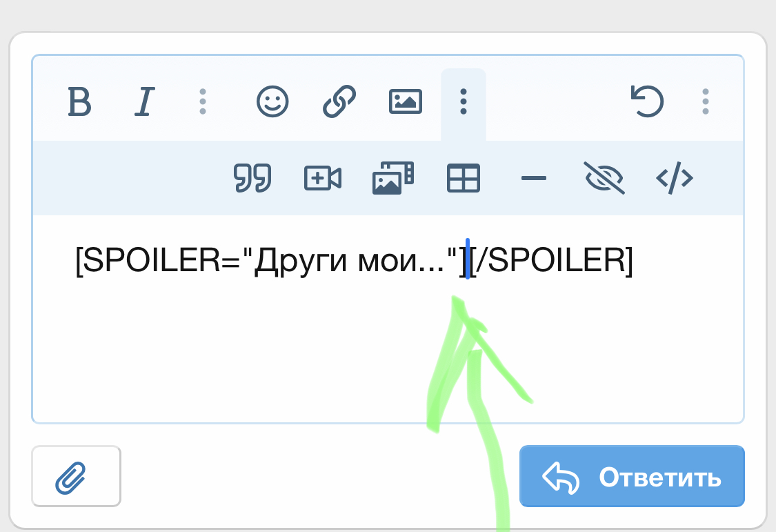Toggle bold text formatting
The width and height of the screenshot is (776, 532).
[80, 102]
